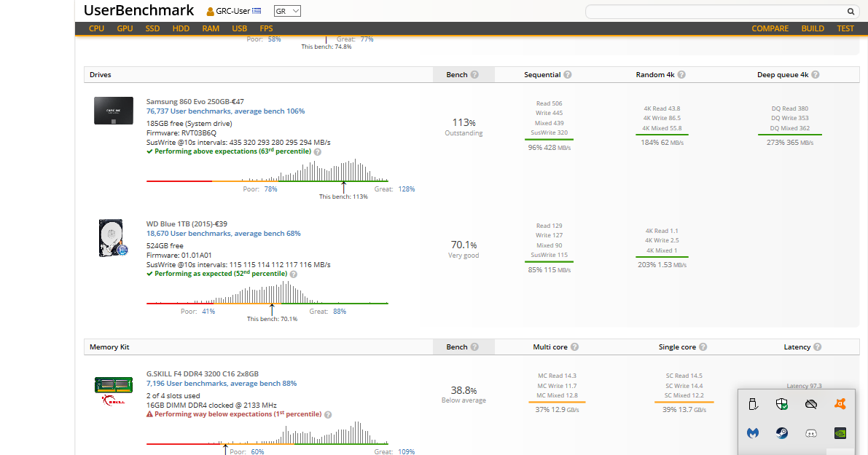Click the Samsung 113% Outstanding bench score
868x455 pixels.
(464, 127)
